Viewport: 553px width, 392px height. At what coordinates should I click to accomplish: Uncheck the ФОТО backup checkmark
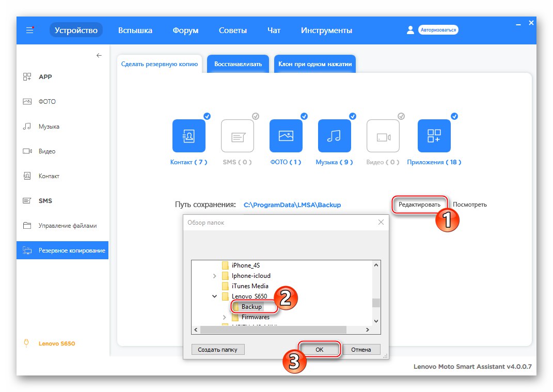tap(304, 116)
